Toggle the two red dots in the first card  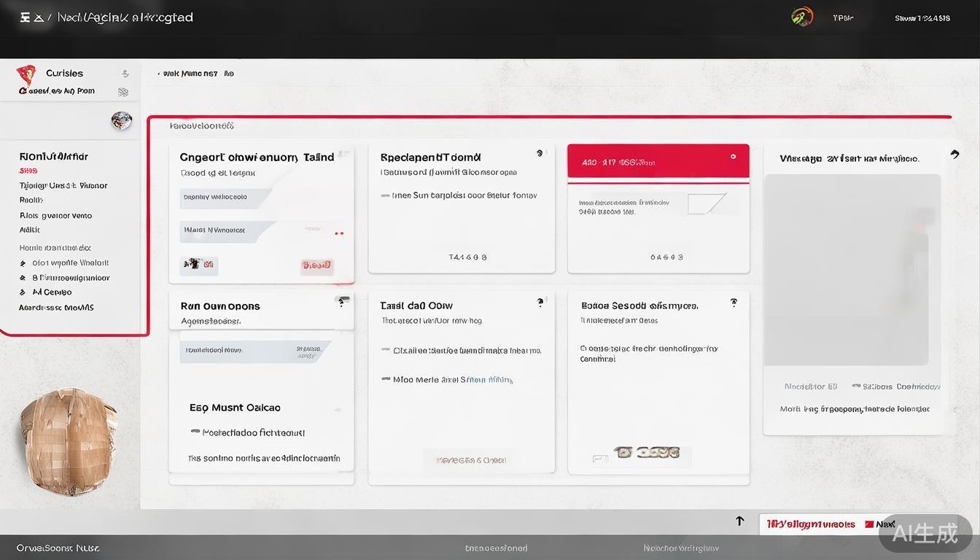[338, 233]
